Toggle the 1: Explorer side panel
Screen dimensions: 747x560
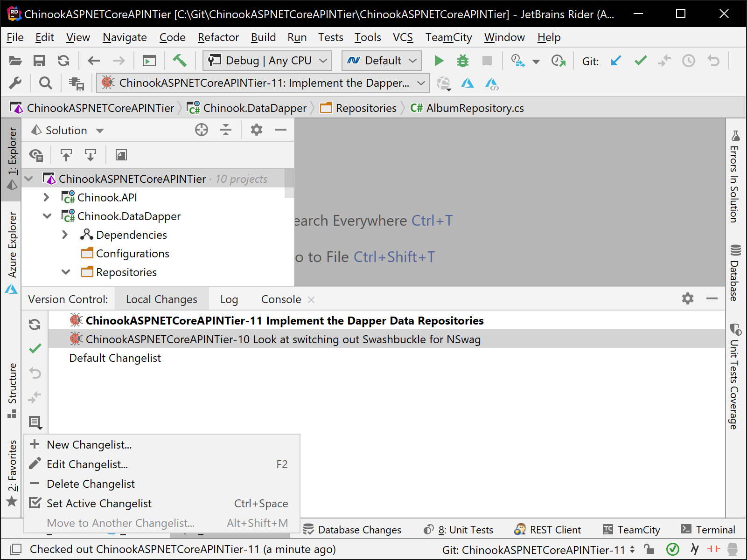pos(12,159)
